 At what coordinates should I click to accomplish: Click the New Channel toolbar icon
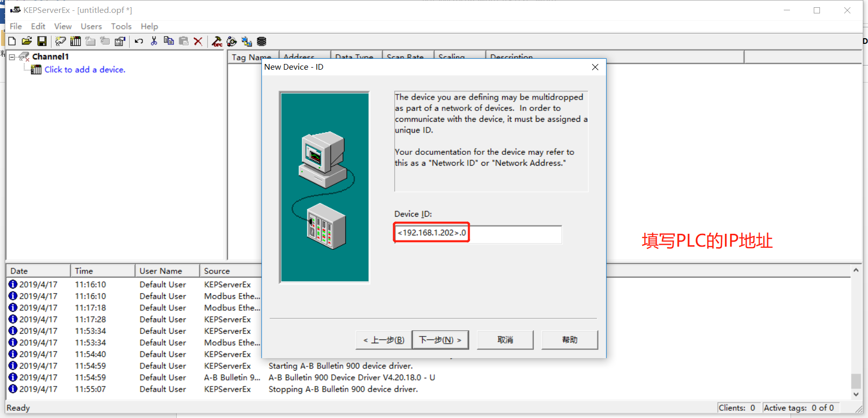[x=60, y=41]
